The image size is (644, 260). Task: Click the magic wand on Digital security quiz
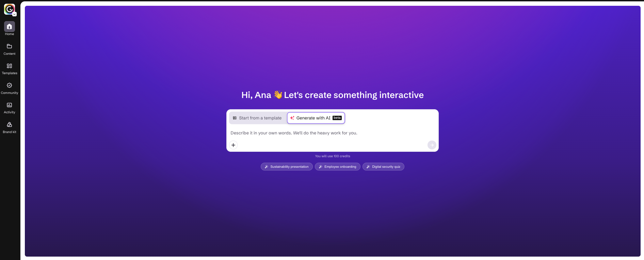tap(368, 167)
